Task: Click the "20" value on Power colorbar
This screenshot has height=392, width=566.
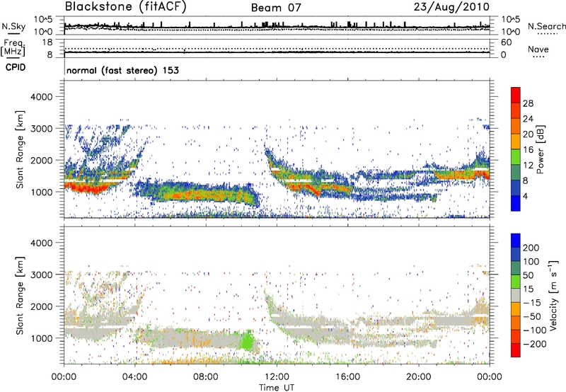Action: (528, 134)
